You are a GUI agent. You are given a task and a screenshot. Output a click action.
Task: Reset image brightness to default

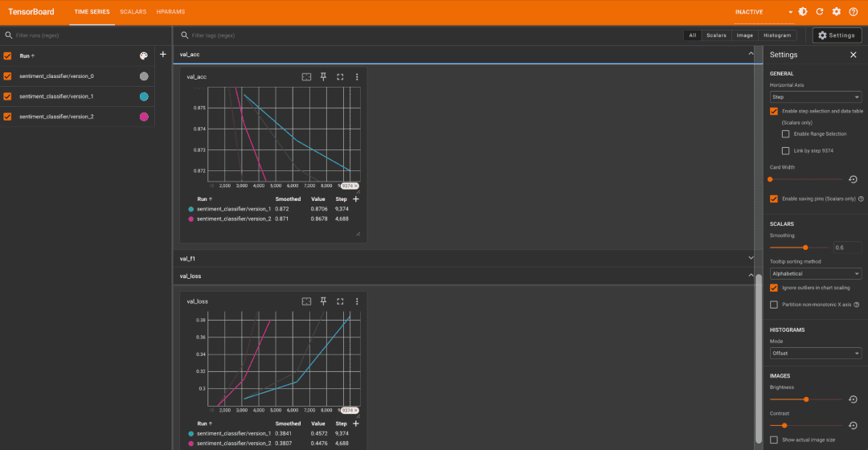click(853, 399)
